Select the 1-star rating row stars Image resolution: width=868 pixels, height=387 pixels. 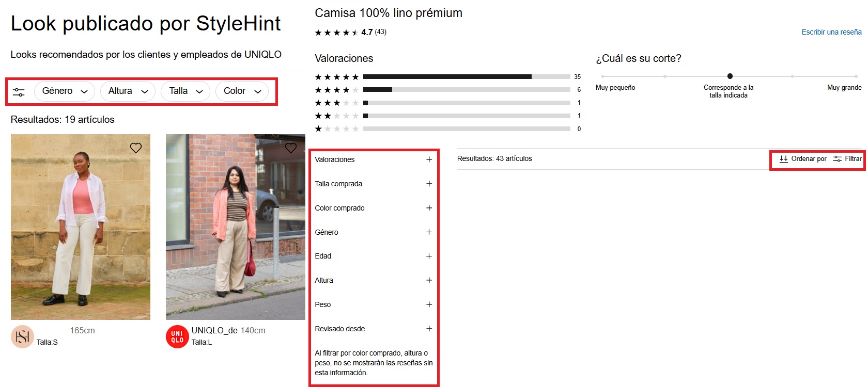click(x=337, y=128)
